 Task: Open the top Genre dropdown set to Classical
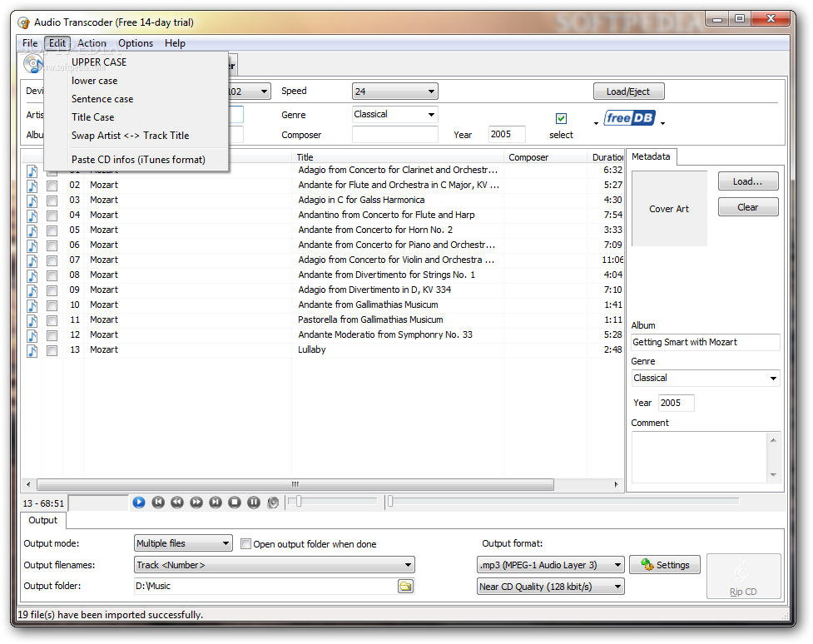(395, 115)
